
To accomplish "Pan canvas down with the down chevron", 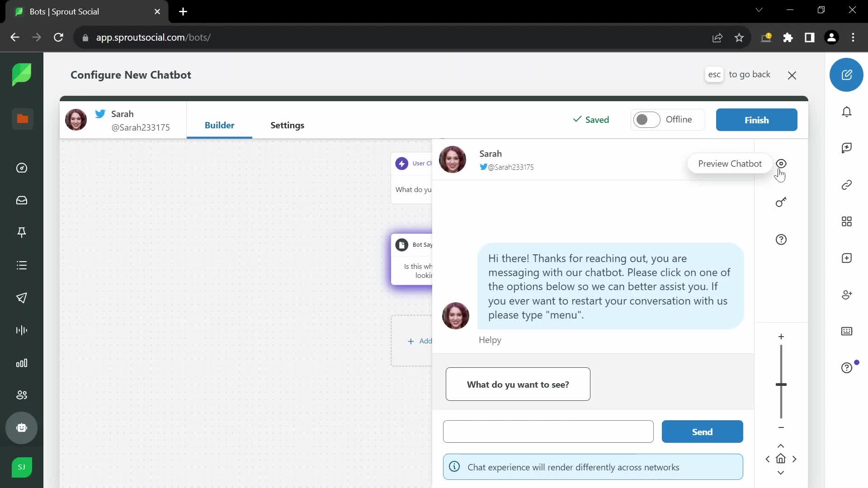I will click(x=781, y=473).
